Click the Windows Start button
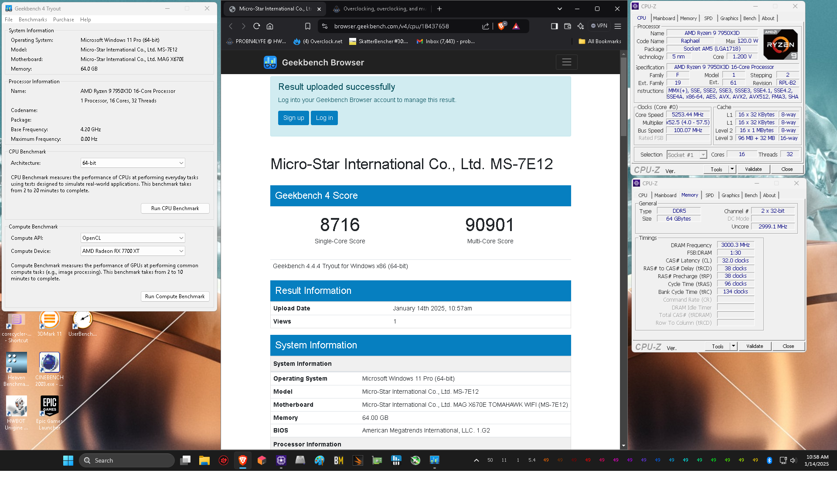Screen dimensions: 837x504 coord(68,460)
